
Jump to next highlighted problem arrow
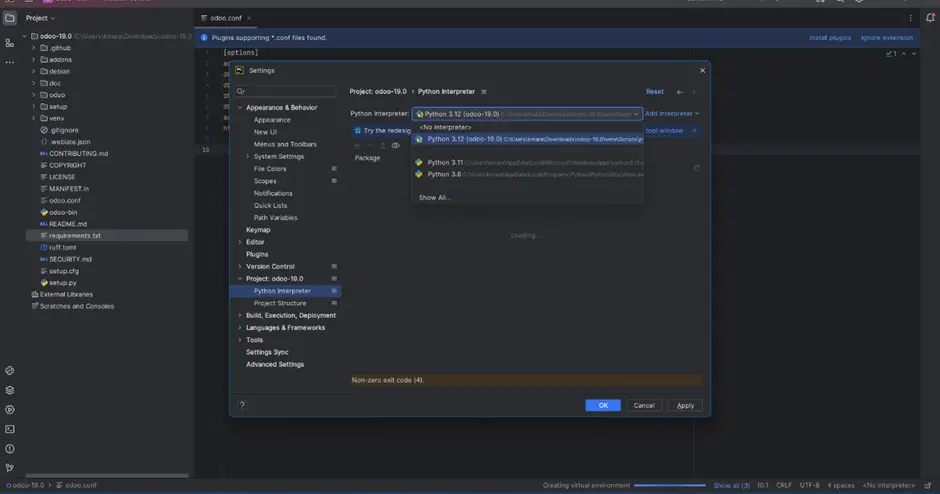914,53
